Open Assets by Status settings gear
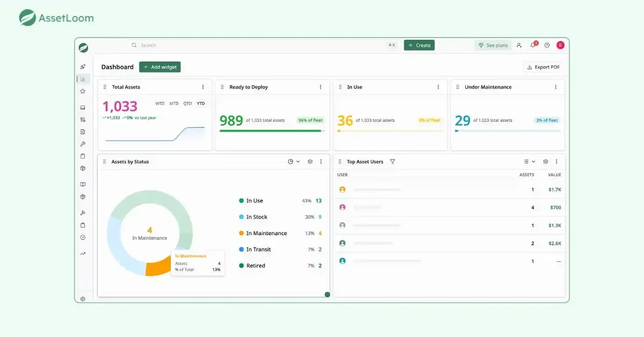 point(310,162)
